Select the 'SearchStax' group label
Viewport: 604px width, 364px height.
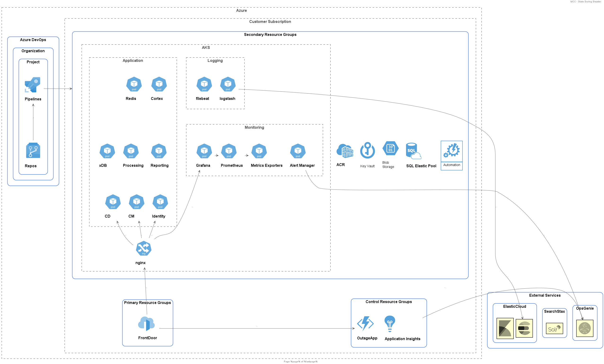[555, 311]
